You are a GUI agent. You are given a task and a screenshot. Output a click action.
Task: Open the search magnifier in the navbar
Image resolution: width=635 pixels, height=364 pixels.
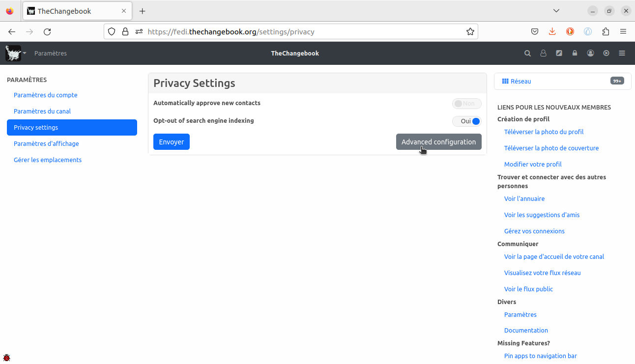tap(527, 54)
